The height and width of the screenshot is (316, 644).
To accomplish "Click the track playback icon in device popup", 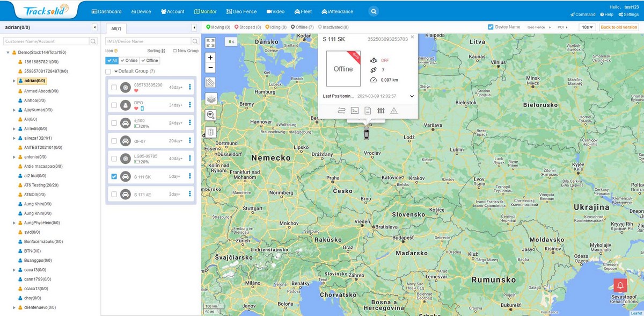I will [x=341, y=111].
